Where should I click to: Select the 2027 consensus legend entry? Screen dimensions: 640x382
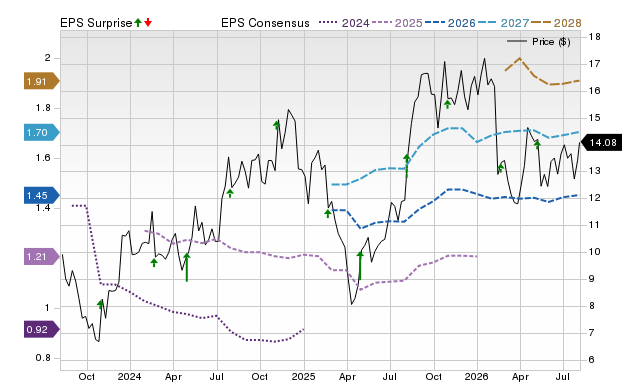point(503,23)
